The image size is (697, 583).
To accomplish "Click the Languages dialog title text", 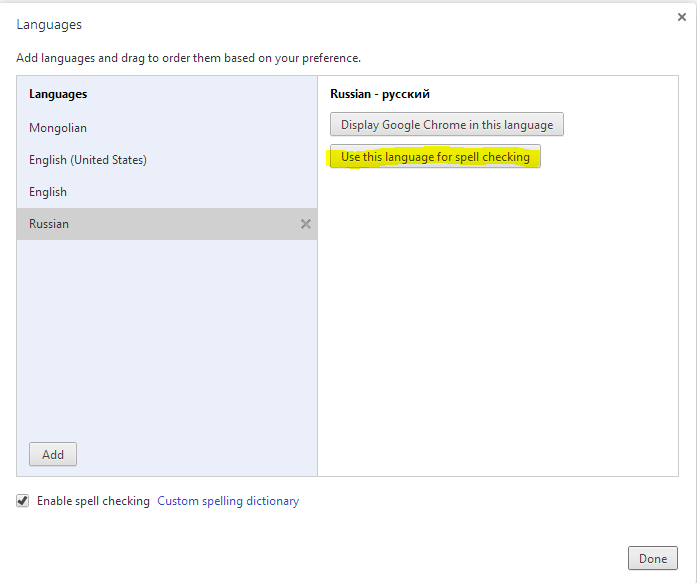I will [x=49, y=24].
